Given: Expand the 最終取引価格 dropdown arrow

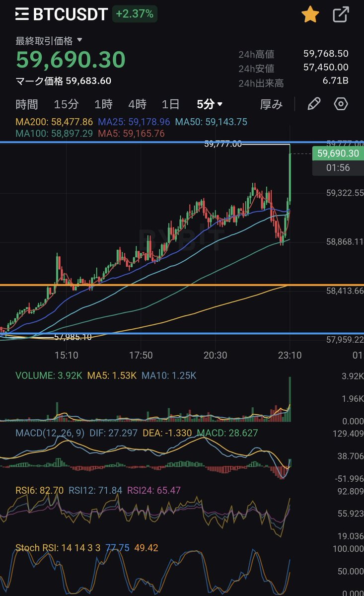Looking at the screenshot, I should pos(80,40).
